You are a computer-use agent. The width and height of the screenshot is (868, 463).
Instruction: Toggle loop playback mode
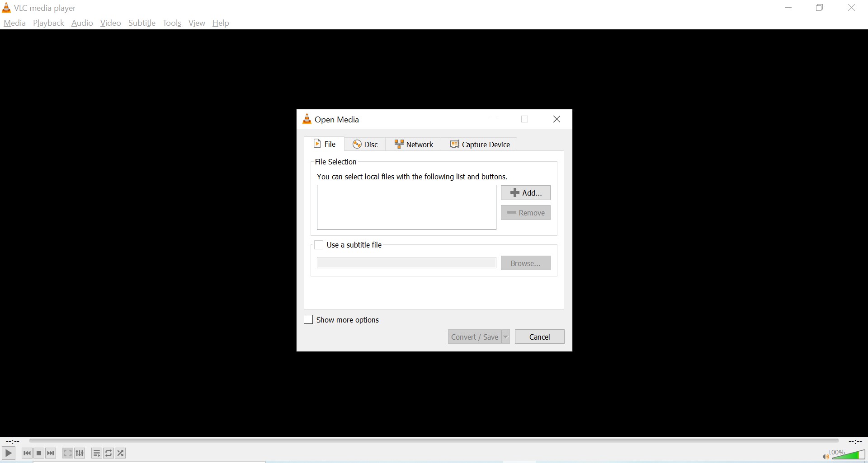108,453
